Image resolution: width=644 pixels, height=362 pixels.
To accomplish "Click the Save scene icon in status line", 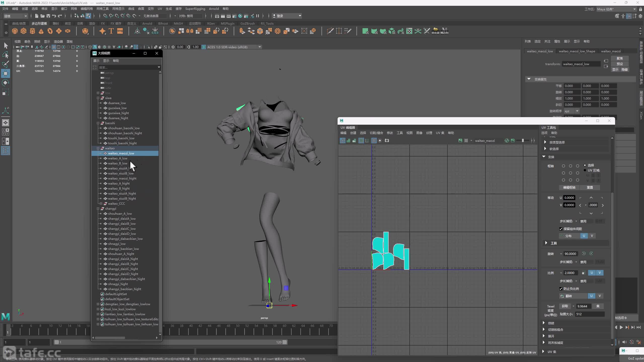I will click(x=48, y=16).
